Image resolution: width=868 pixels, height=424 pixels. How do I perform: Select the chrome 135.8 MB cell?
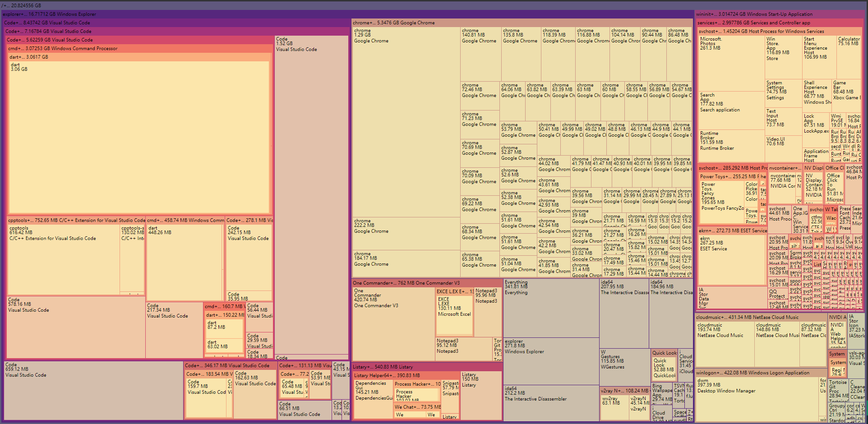[x=521, y=54]
